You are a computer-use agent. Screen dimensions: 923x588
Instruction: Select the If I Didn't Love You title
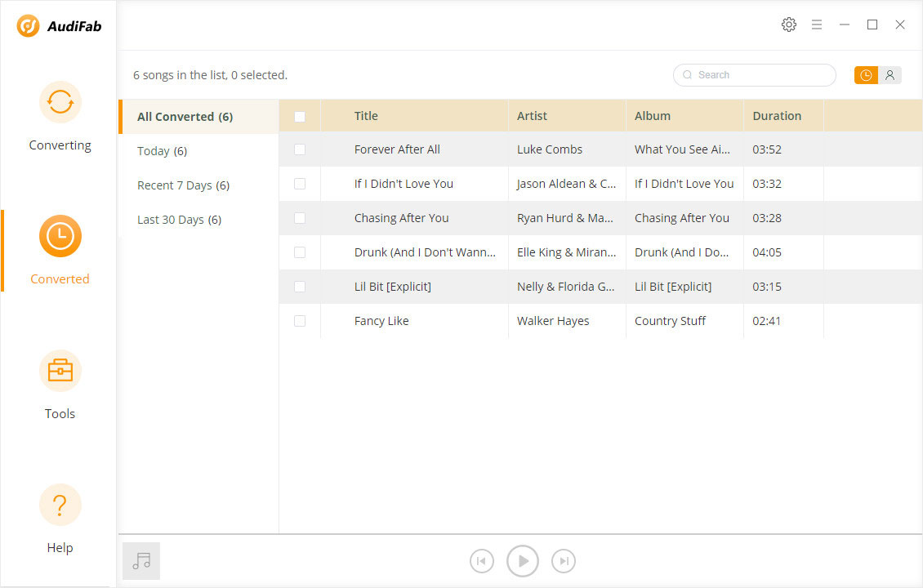pyautogui.click(x=404, y=184)
